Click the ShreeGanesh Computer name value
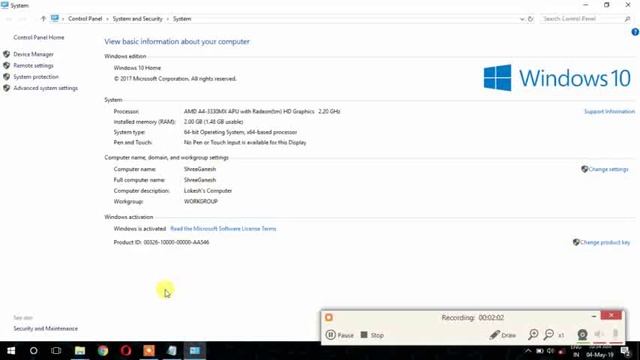 (x=200, y=169)
